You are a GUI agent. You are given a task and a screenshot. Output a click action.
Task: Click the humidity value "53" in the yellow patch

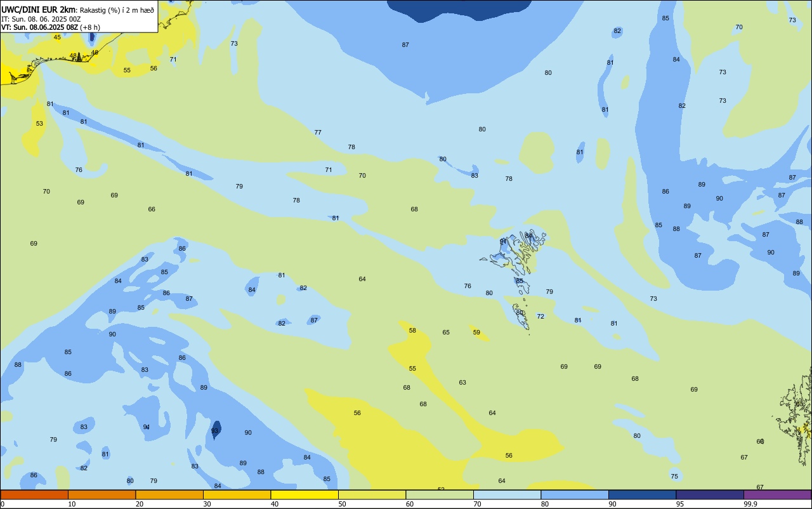(x=39, y=124)
